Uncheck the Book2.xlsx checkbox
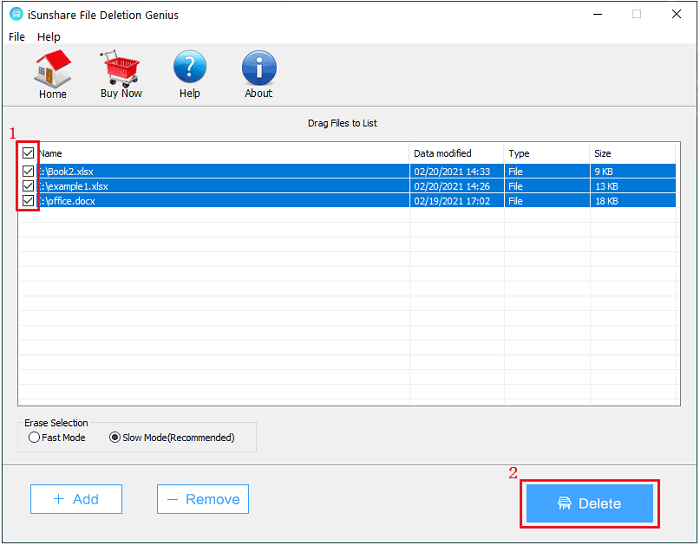This screenshot has height=545, width=700. point(28,171)
